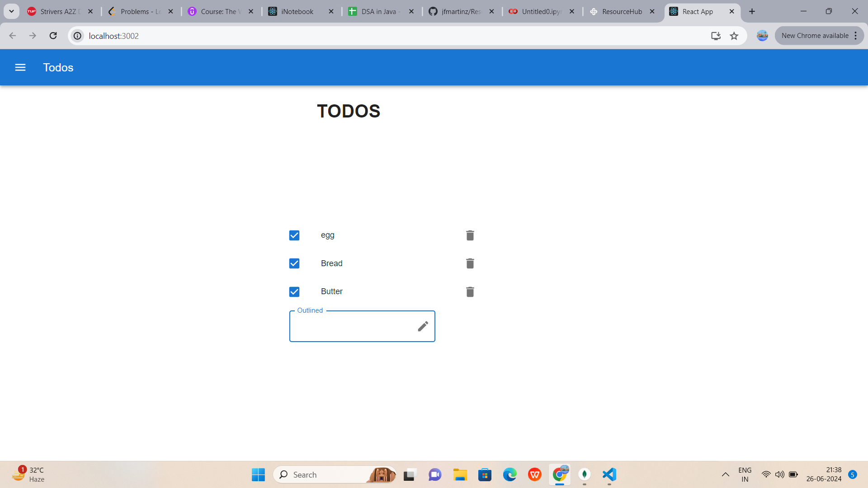Image resolution: width=868 pixels, height=488 pixels.
Task: Click the New Chrome available button
Action: click(814, 36)
